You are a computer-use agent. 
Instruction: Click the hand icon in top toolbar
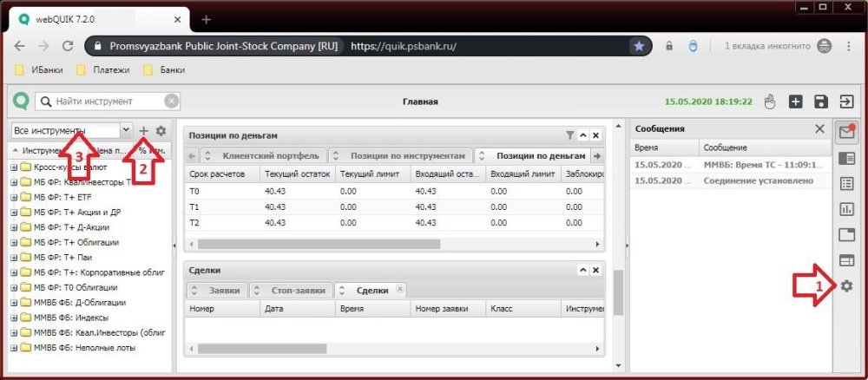pos(769,102)
